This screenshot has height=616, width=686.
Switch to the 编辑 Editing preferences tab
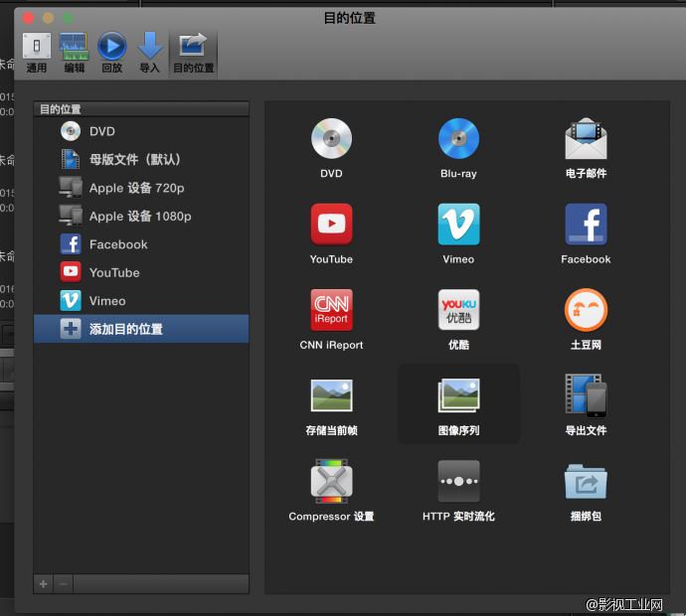tap(75, 53)
